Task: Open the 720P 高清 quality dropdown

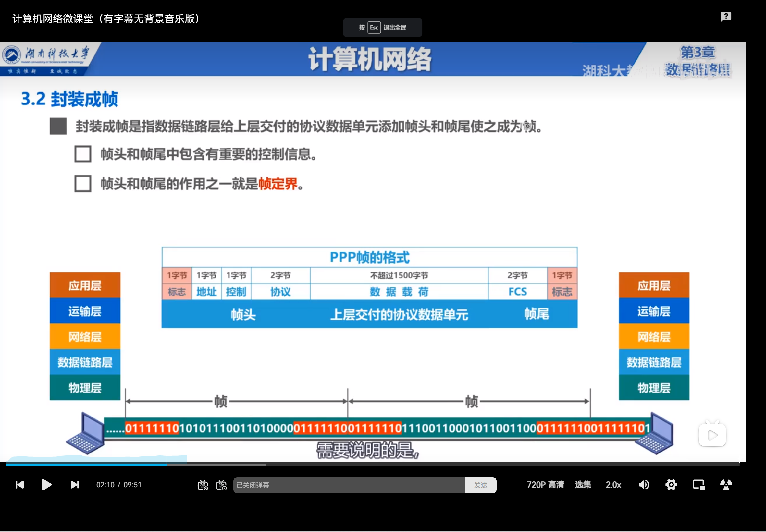Action: click(x=545, y=485)
